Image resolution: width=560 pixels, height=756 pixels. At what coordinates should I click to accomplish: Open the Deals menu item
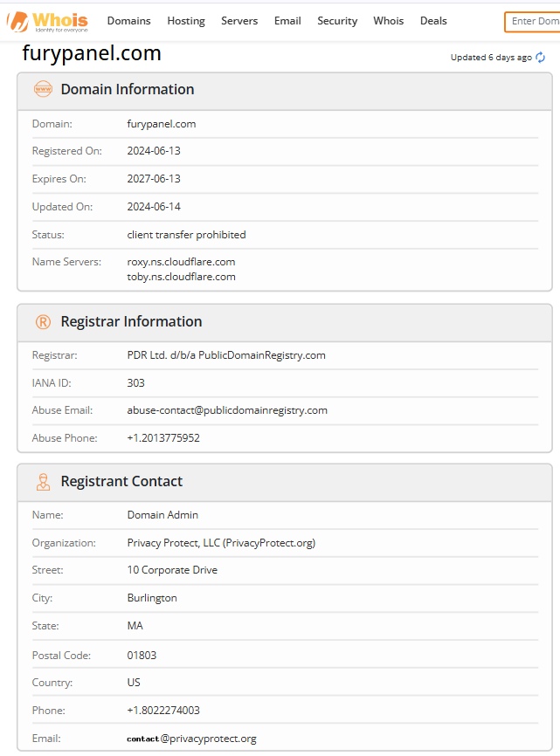[x=433, y=21]
